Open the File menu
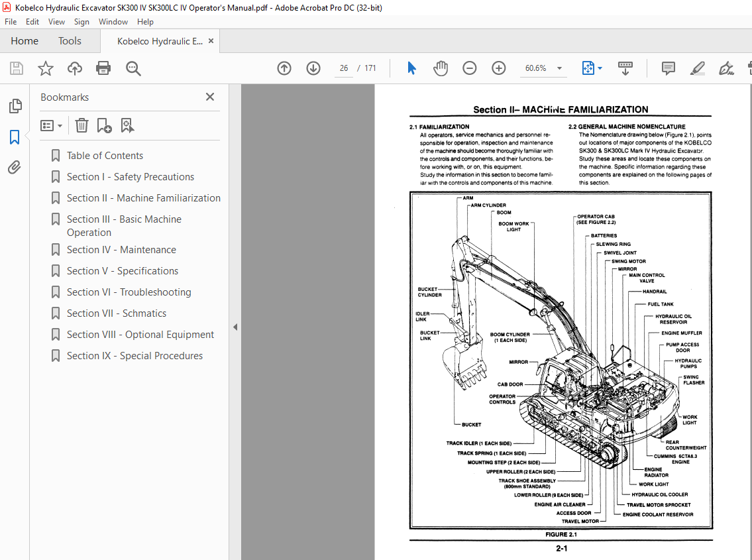The width and height of the screenshot is (752, 560). 11,22
